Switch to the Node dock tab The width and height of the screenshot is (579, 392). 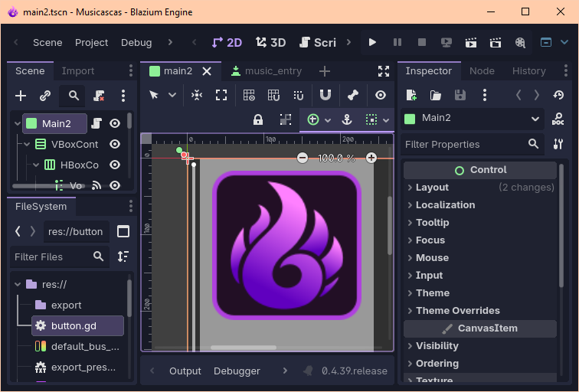tap(482, 71)
